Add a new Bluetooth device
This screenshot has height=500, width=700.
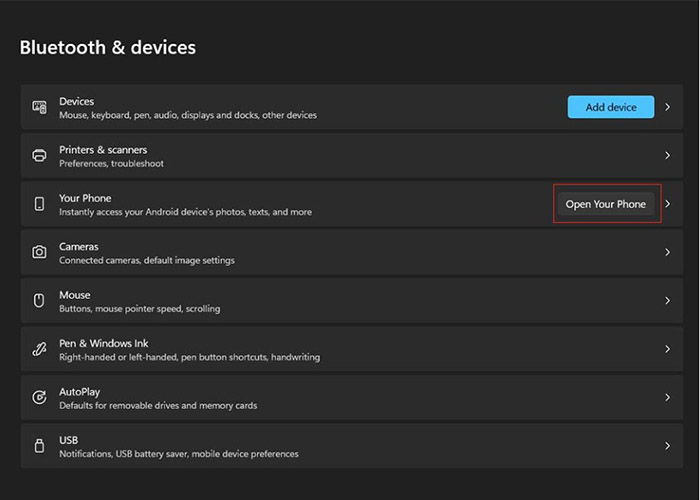coord(611,107)
